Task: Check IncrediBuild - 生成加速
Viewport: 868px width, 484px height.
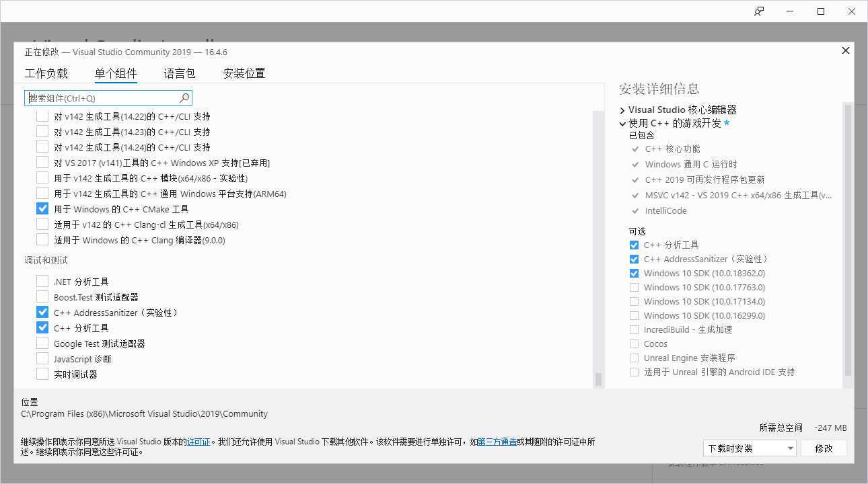Action: 634,329
